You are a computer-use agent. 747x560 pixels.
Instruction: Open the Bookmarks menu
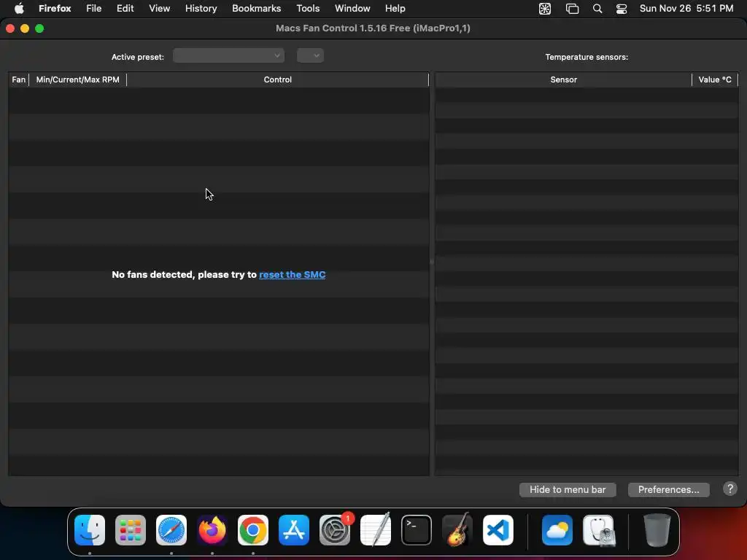[256, 9]
